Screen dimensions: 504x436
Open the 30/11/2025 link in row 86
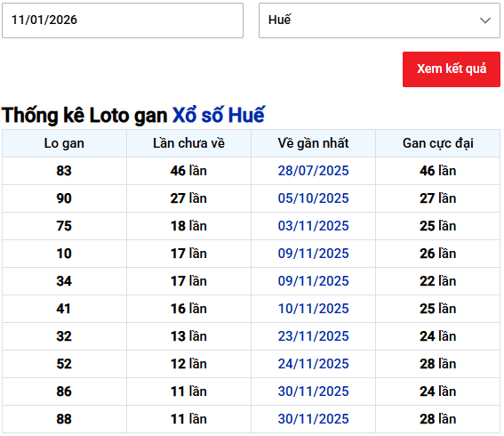point(313,392)
